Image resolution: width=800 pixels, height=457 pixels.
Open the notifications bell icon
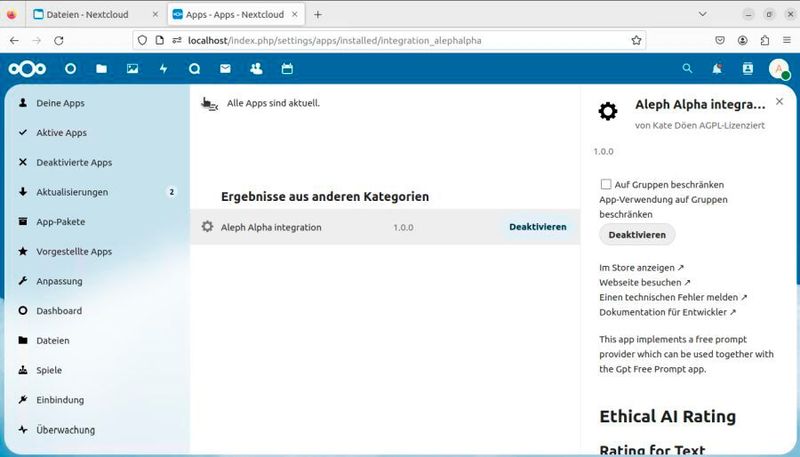(x=717, y=68)
